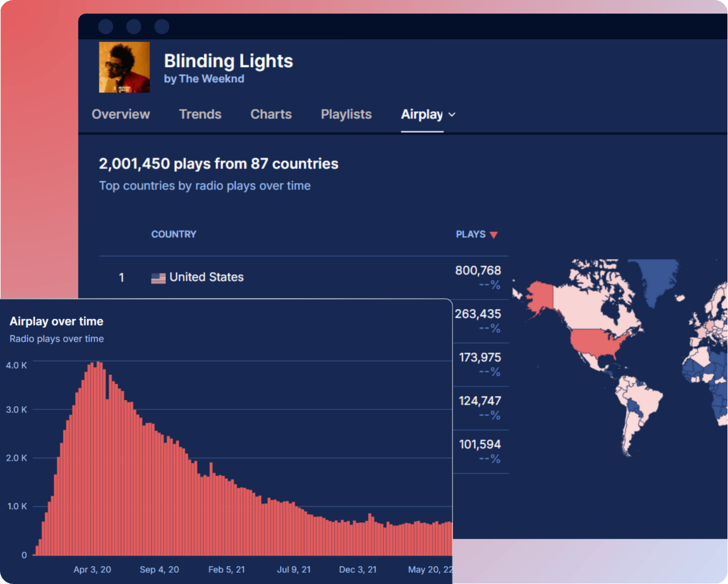Click the artist link 'by The Weeknd'
728x584 pixels.
point(204,79)
